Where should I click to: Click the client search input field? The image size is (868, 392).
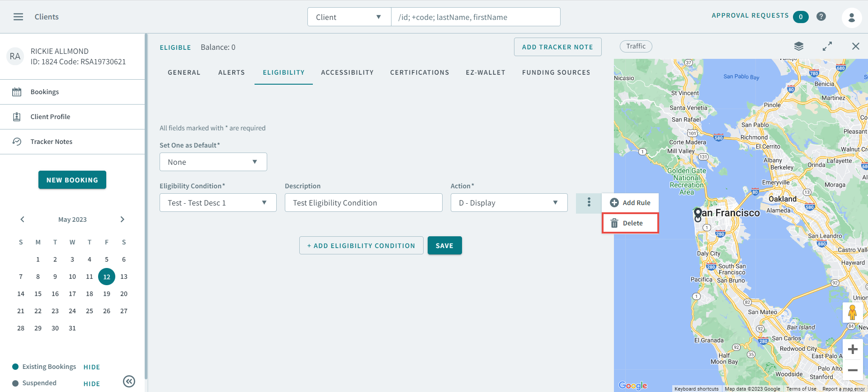[475, 17]
